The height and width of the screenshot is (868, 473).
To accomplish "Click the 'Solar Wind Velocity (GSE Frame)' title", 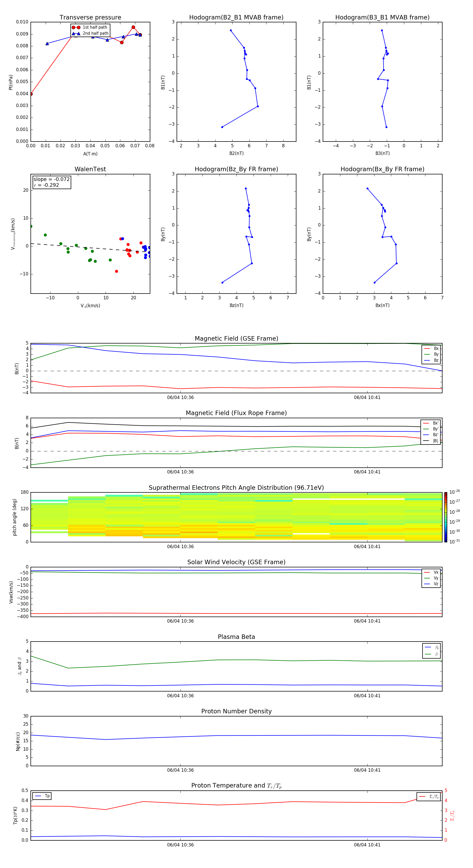I will pyautogui.click(x=236, y=562).
